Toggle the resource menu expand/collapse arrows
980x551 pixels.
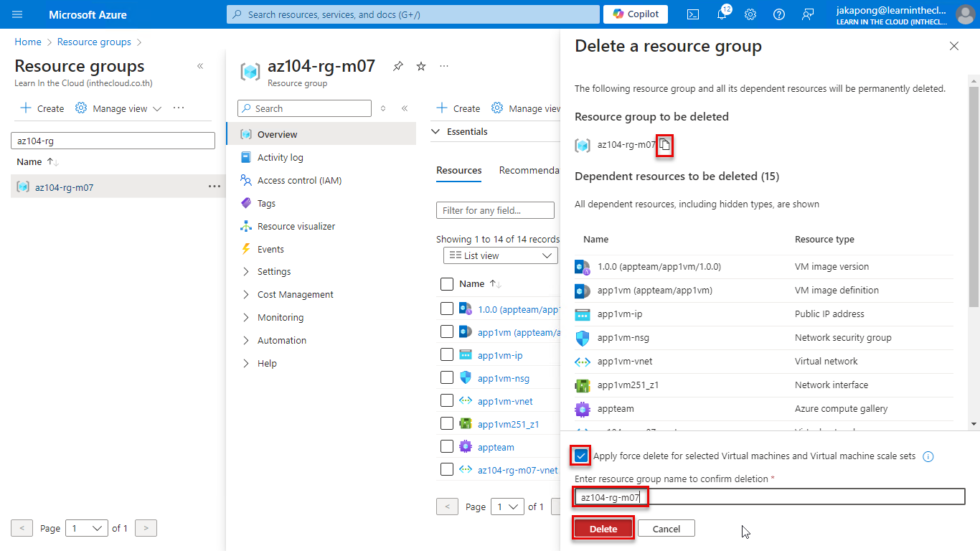(x=383, y=108)
